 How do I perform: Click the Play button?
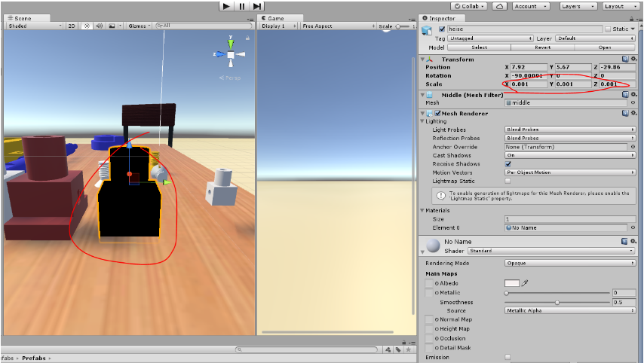[226, 6]
